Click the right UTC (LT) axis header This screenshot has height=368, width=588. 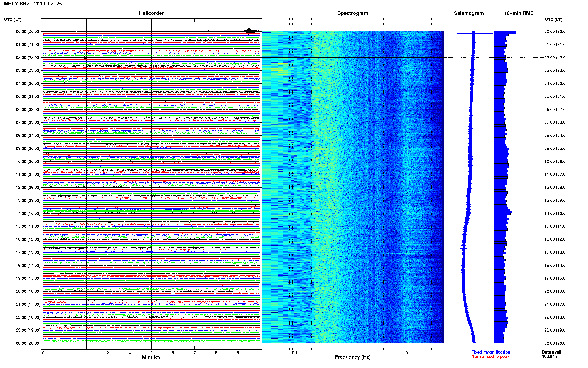[x=553, y=20]
